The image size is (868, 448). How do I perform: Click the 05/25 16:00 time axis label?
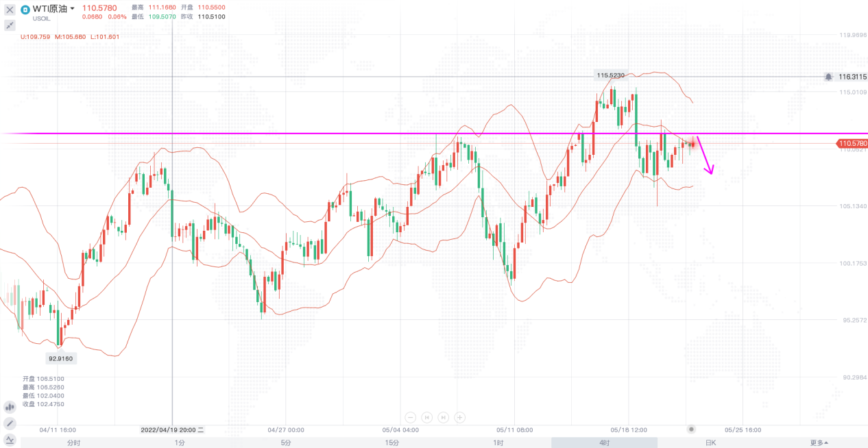pyautogui.click(x=743, y=430)
